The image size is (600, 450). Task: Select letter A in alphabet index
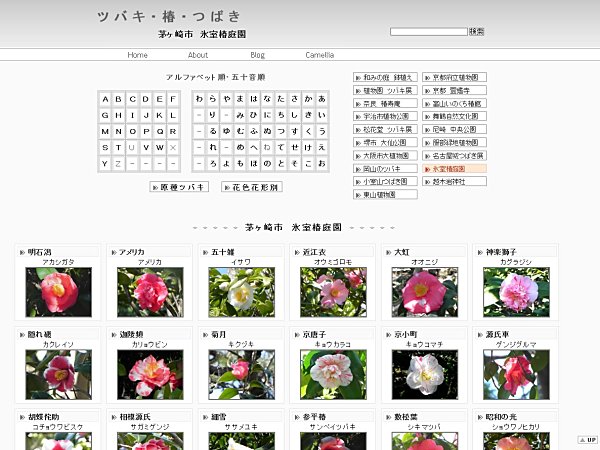(x=105, y=99)
